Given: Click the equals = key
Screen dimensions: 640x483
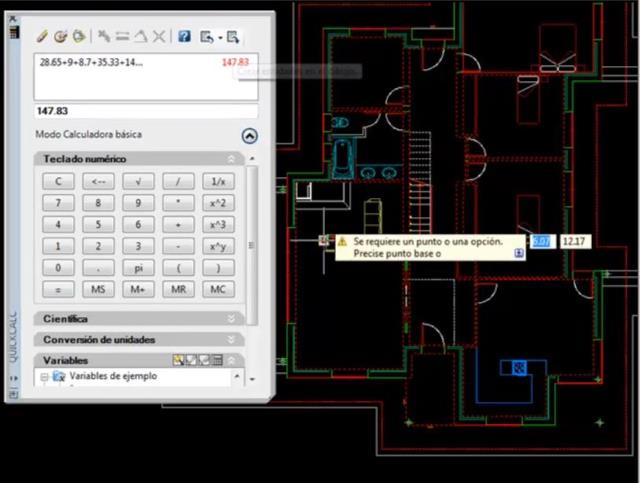Looking at the screenshot, I should pyautogui.click(x=58, y=289).
